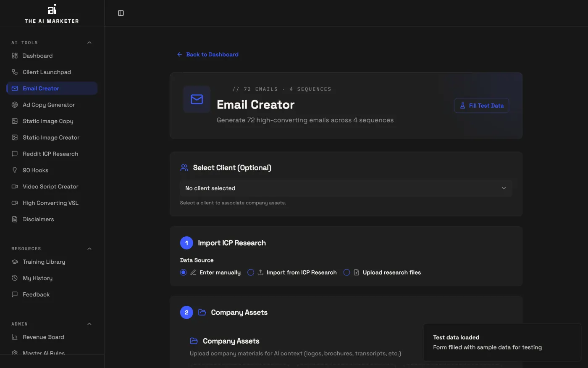Click the file icon beside Upload research files
Viewport: 588px width, 368px height.
pyautogui.click(x=357, y=273)
